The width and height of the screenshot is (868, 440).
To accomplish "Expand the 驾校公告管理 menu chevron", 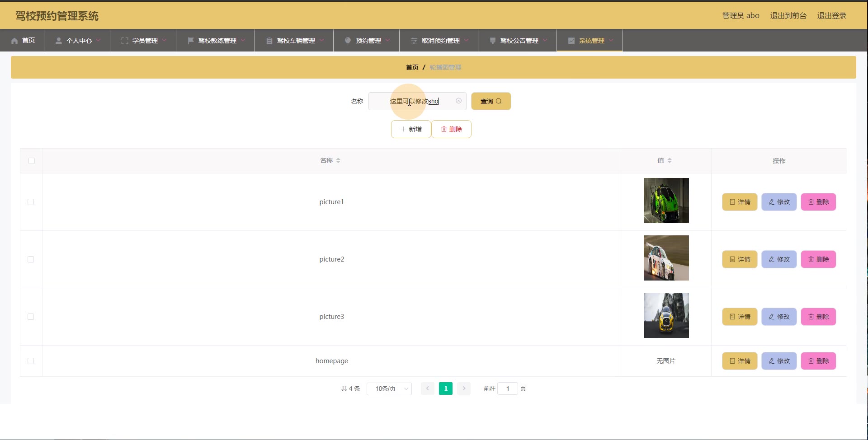I will [x=545, y=40].
